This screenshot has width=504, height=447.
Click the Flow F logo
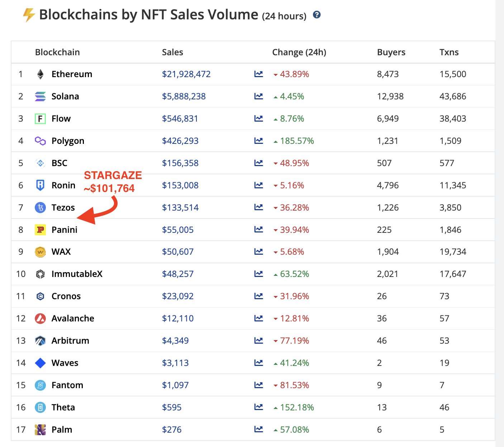(x=40, y=119)
